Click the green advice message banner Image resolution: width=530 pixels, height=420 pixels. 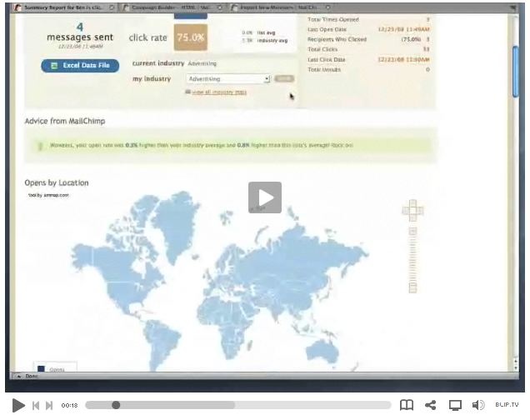(x=233, y=145)
